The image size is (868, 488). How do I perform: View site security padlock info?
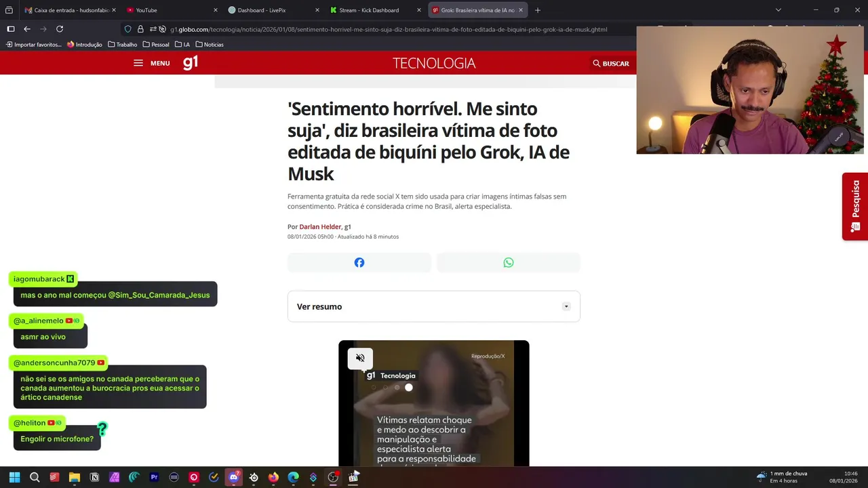click(x=140, y=29)
